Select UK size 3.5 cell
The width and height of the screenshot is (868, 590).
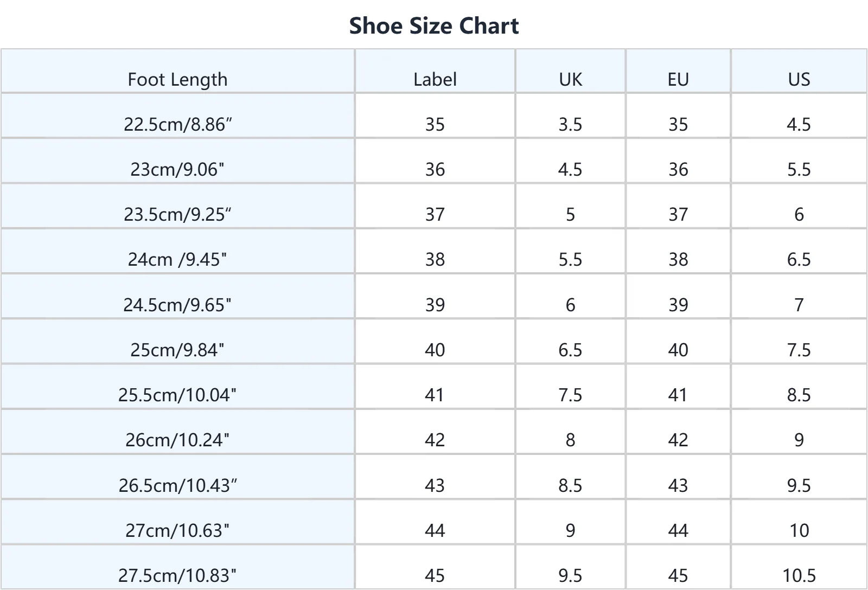(x=570, y=124)
